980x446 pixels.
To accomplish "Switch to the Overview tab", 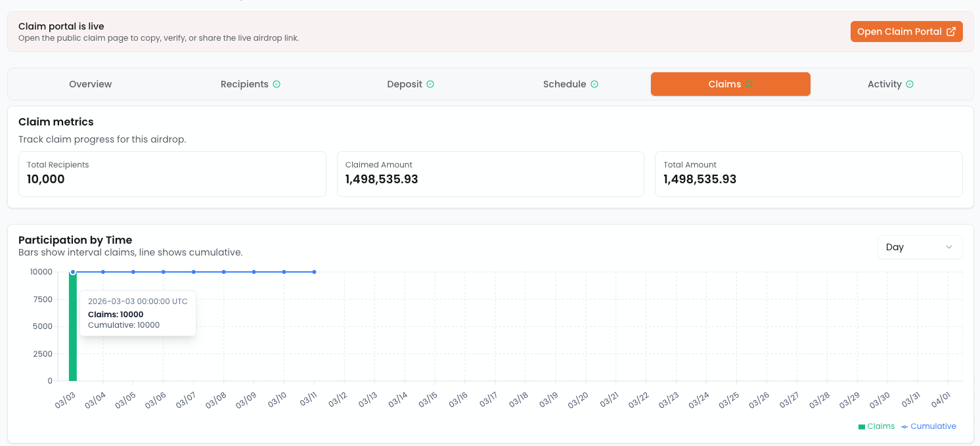I will 91,84.
